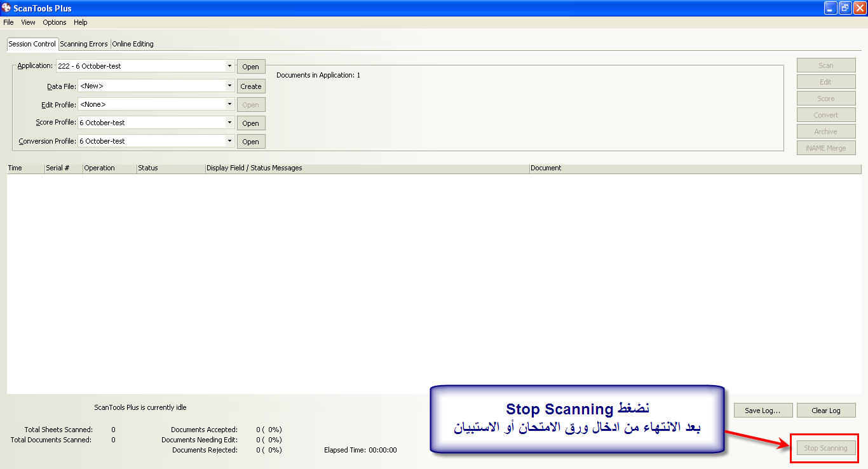Click 'ScanTools Plus is currently idle' status text
Image resolution: width=868 pixels, height=469 pixels.
pos(140,407)
